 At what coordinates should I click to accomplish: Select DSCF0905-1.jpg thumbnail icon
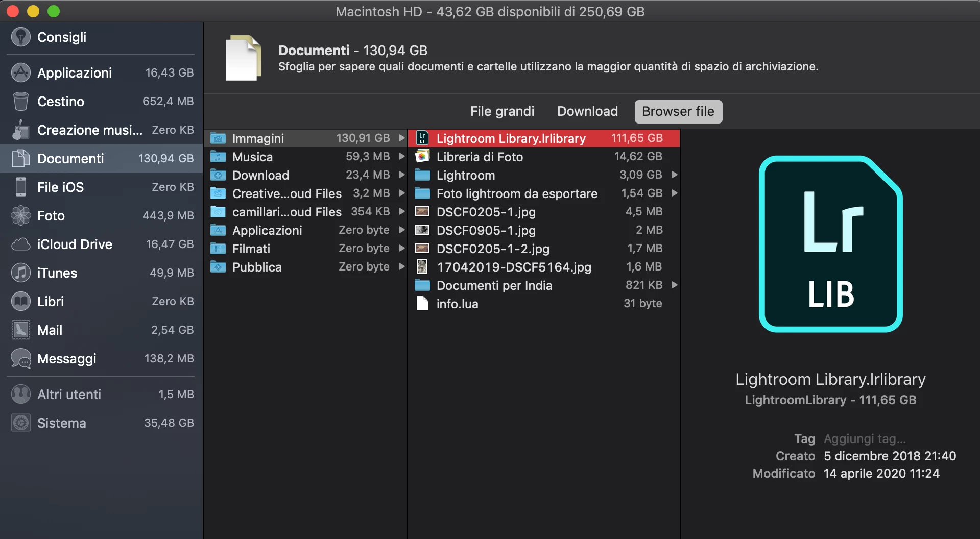(x=422, y=230)
